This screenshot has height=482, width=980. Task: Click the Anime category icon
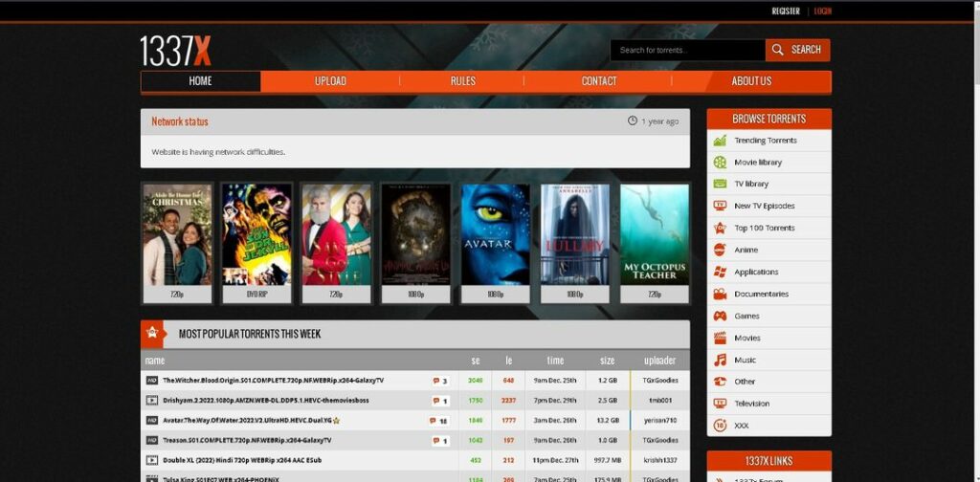point(720,250)
